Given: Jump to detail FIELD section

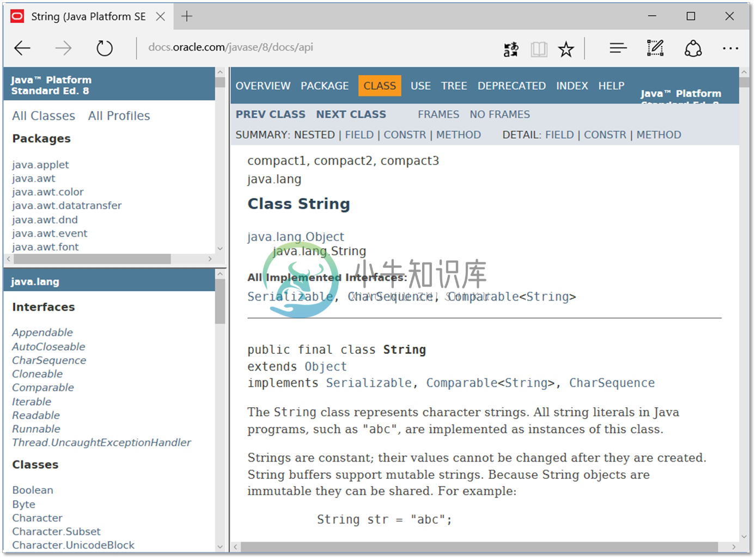Looking at the screenshot, I should click(559, 135).
